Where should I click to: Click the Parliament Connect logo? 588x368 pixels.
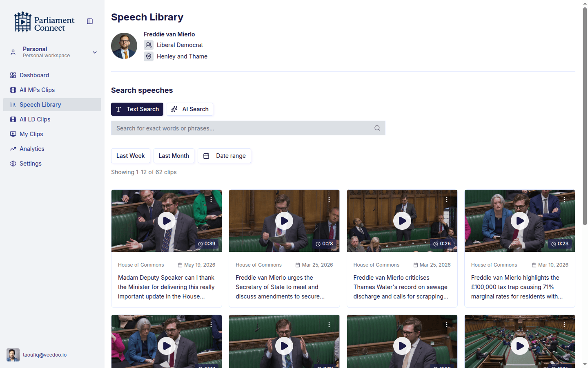point(45,22)
